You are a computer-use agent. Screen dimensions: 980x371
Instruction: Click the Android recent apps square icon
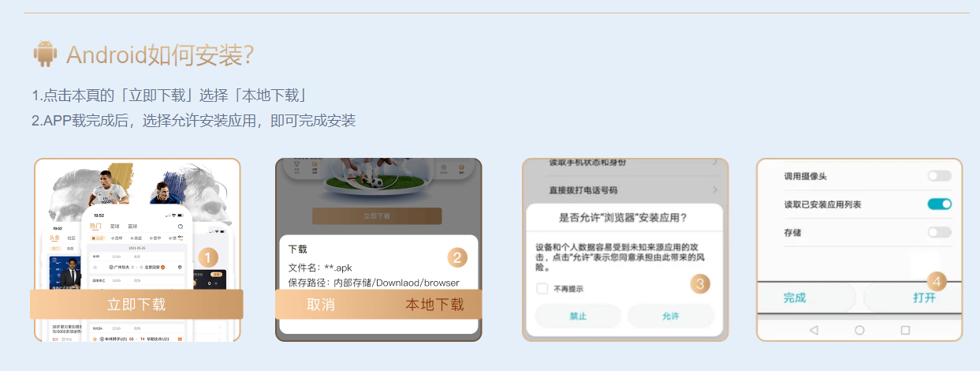coord(905,330)
